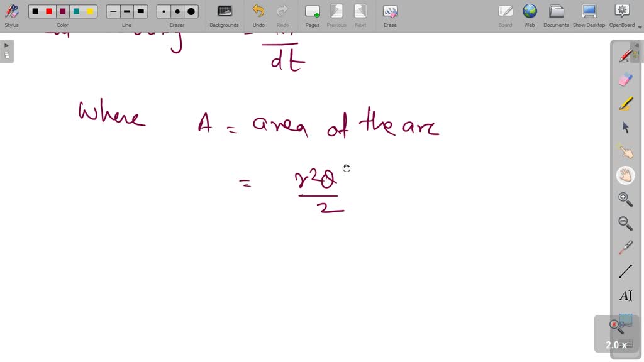Pick the dark magenta pen color

(62, 11)
